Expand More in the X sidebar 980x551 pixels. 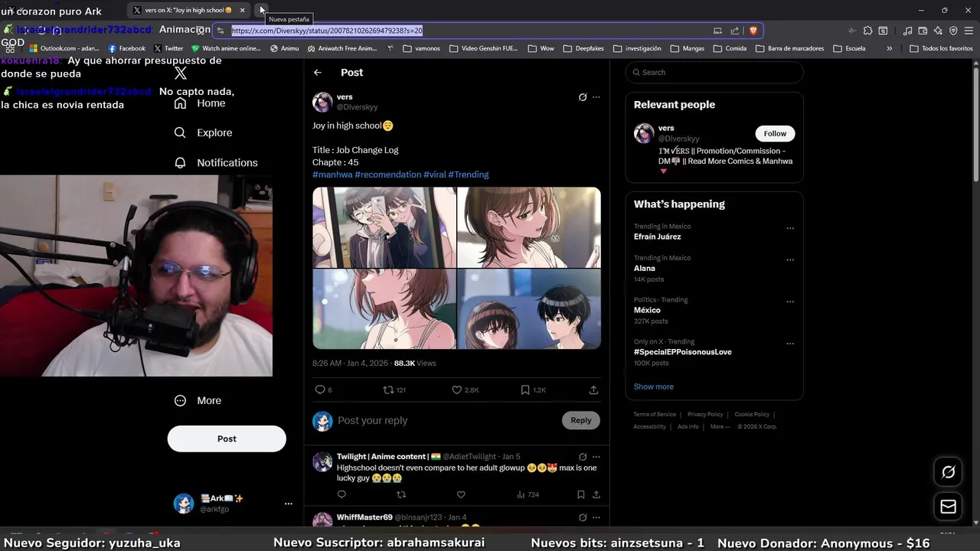click(x=198, y=400)
